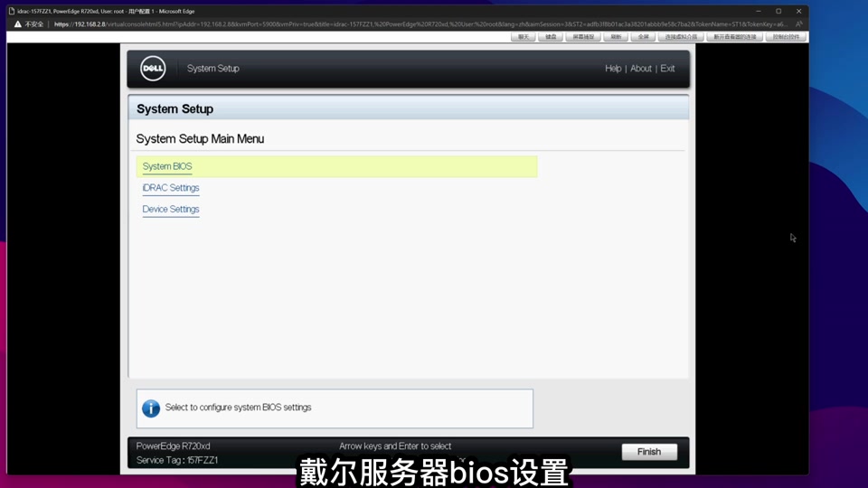Click the 全屏 (full screen) button
The image size is (868, 488).
pos(643,37)
